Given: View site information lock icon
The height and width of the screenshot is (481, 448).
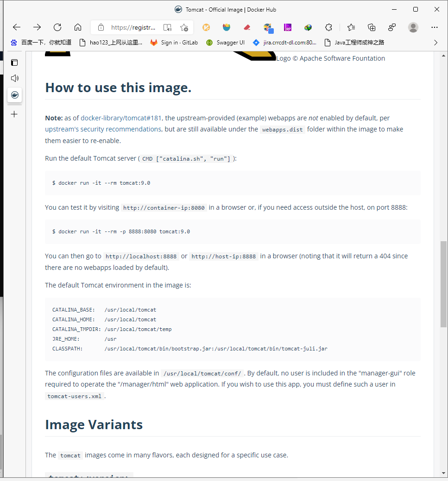Looking at the screenshot, I should [101, 27].
